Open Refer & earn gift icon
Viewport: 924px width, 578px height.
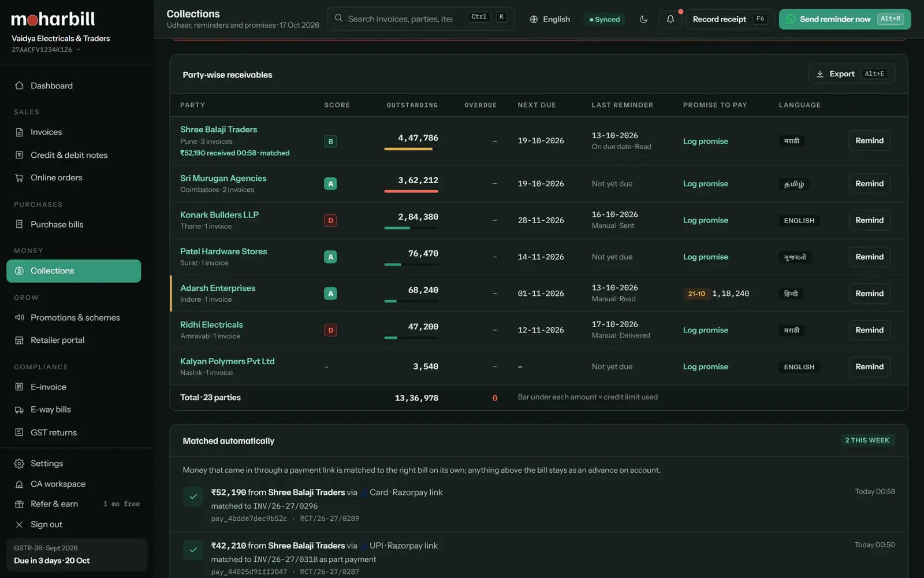(19, 504)
